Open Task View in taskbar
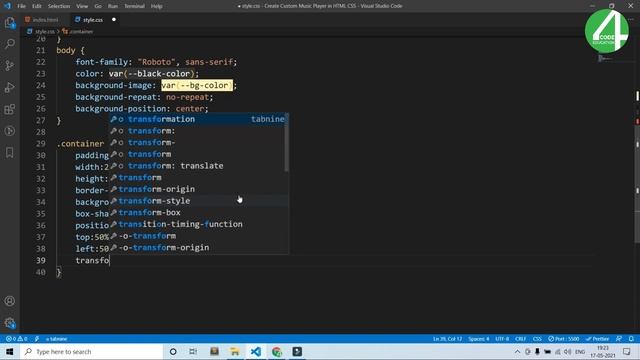 pyautogui.click(x=193, y=352)
